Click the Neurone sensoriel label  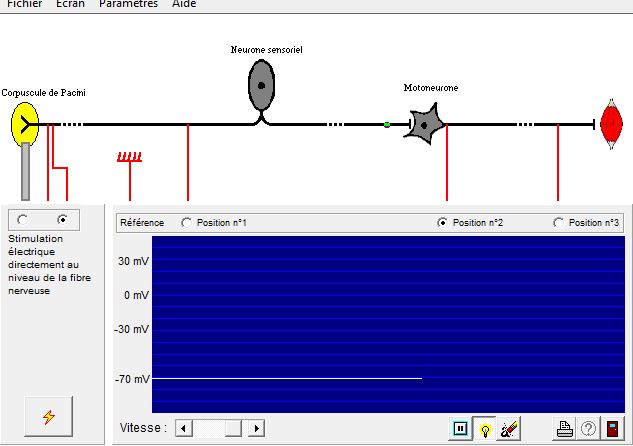(266, 50)
